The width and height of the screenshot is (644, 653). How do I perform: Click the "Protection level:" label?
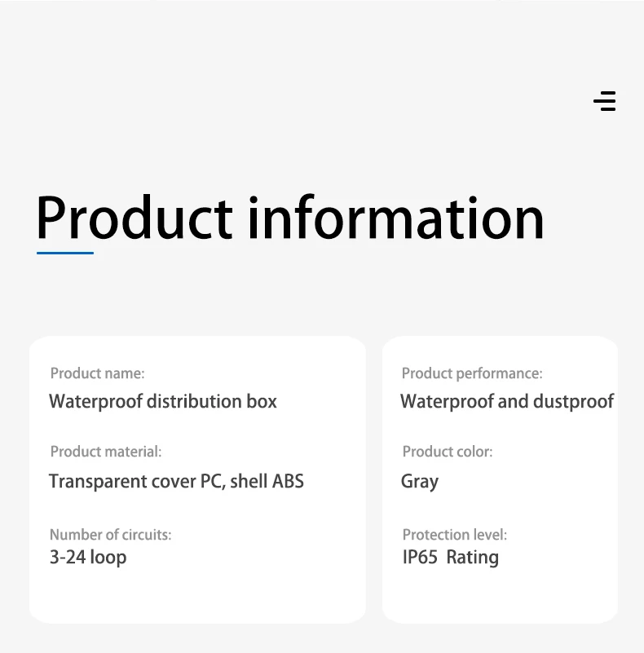pyautogui.click(x=455, y=535)
